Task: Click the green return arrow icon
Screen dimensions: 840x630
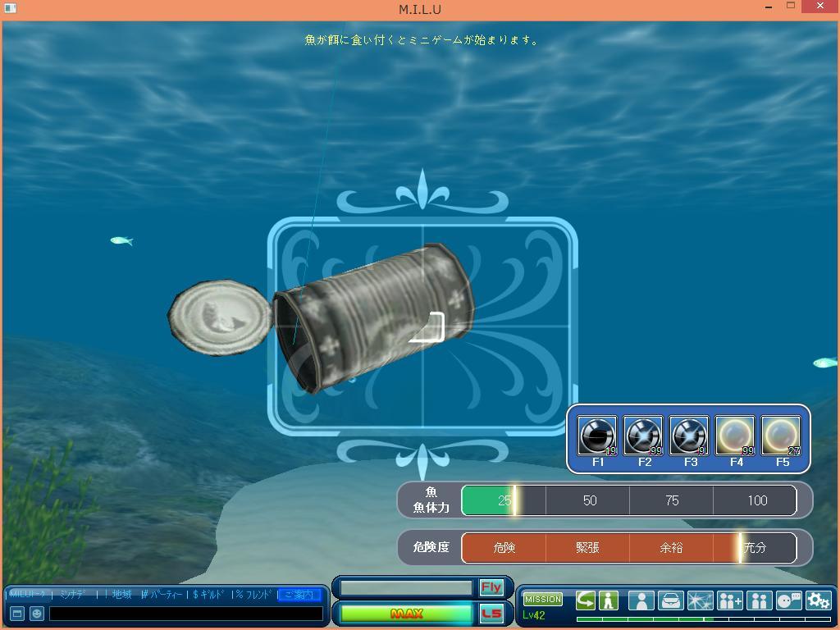Action: click(x=586, y=600)
